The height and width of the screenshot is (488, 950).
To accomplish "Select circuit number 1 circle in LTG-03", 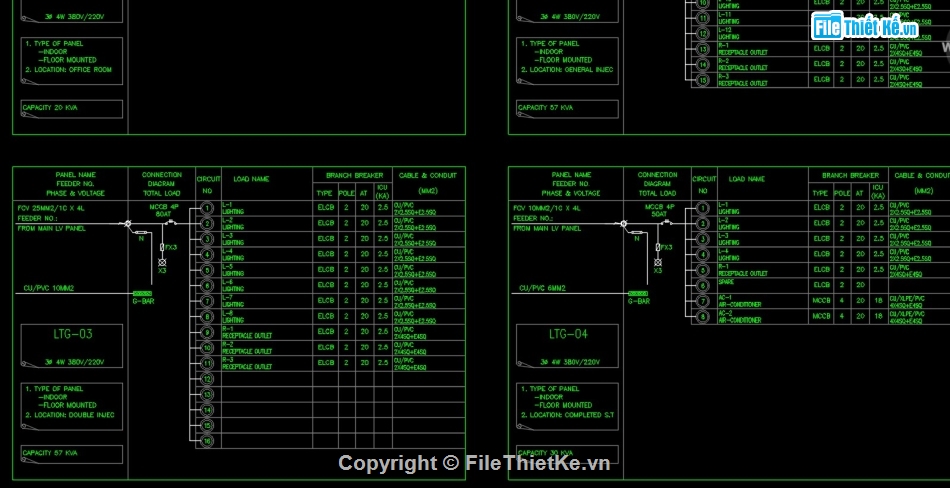I will coord(207,208).
